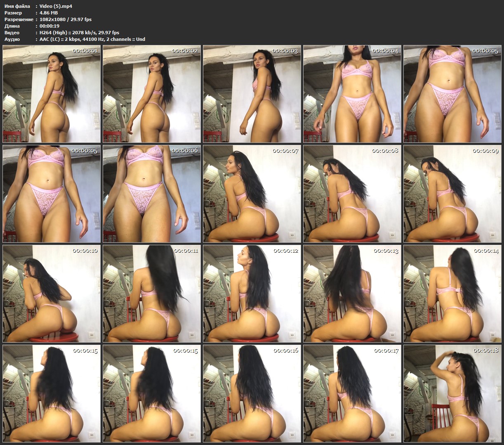
Task: Select the frame thumbnail stamped 00:00:16
Action: [x=252, y=393]
